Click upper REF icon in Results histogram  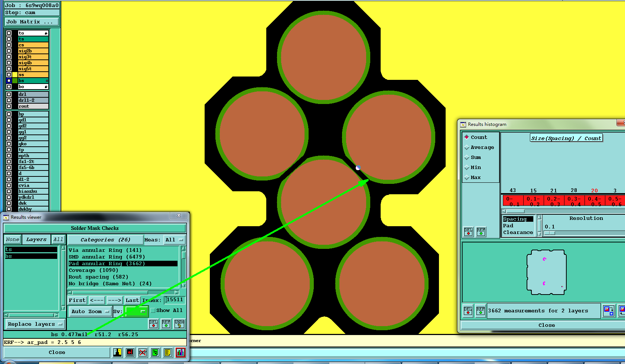click(x=481, y=232)
